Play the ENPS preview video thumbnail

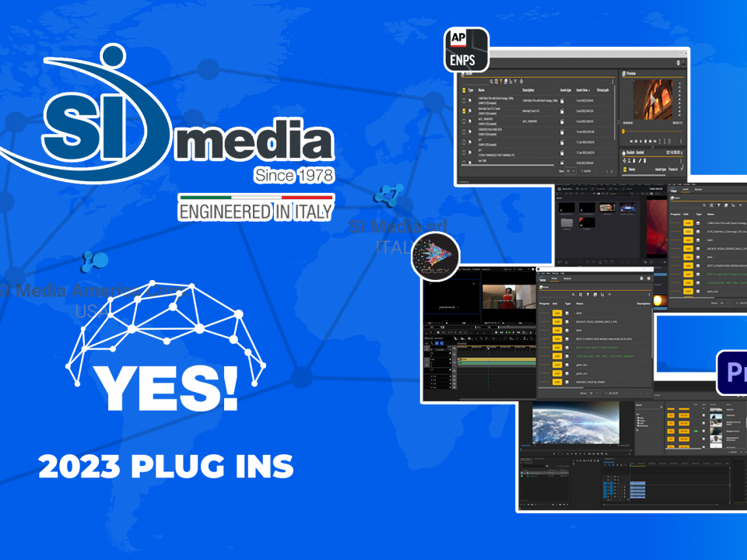tap(653, 100)
